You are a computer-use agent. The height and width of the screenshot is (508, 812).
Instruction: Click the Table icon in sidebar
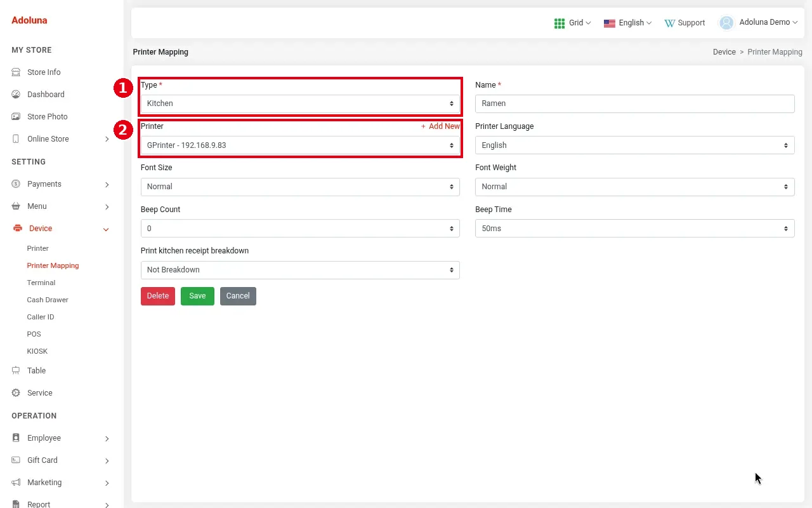point(16,371)
